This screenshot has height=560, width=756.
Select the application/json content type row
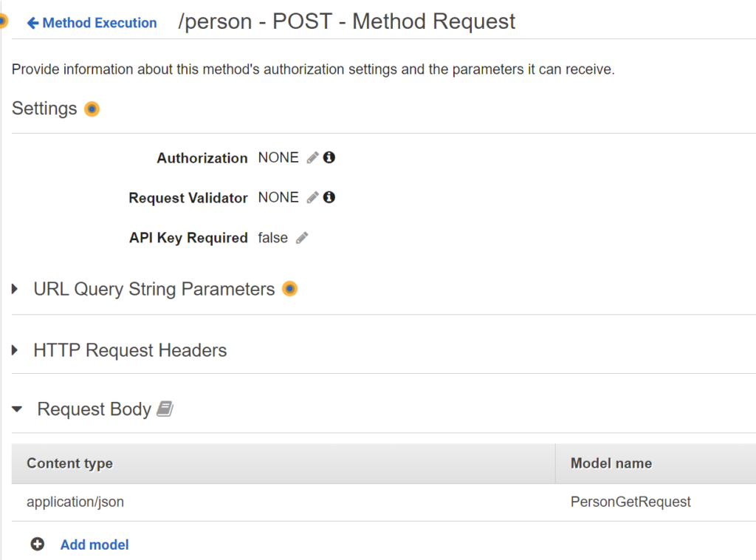pyautogui.click(x=384, y=502)
